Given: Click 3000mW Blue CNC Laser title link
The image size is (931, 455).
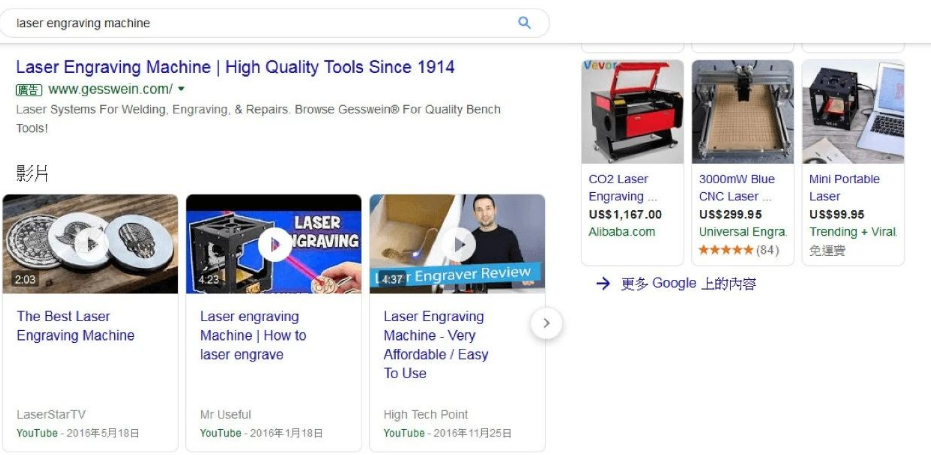Looking at the screenshot, I should pyautogui.click(x=737, y=188).
